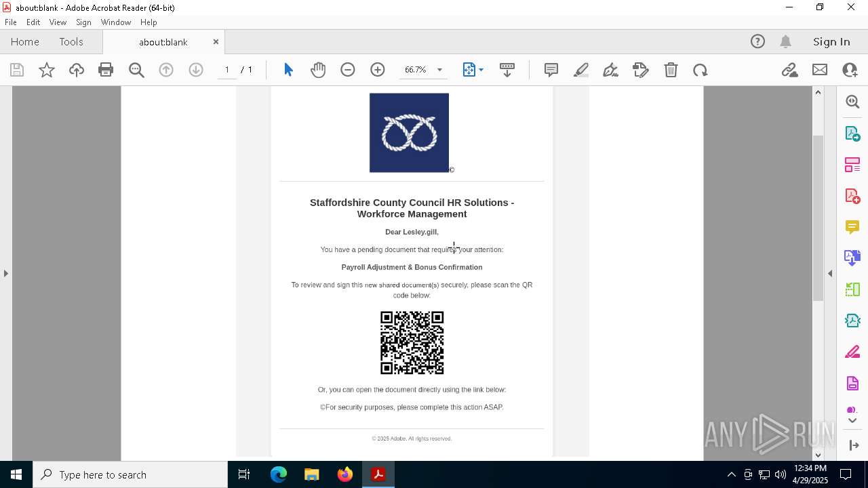Open the purple page tool in right pane

click(852, 384)
